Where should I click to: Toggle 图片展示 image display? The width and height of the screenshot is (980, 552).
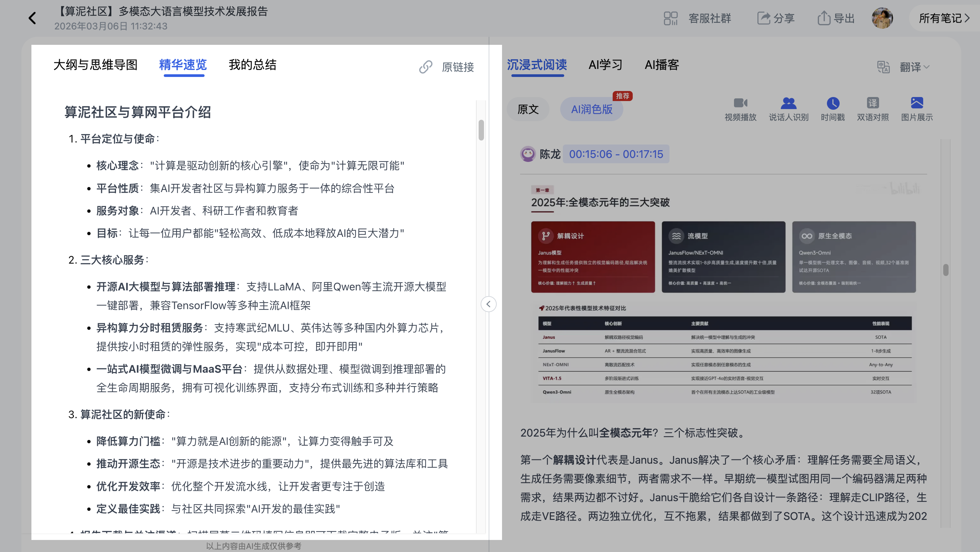point(917,109)
